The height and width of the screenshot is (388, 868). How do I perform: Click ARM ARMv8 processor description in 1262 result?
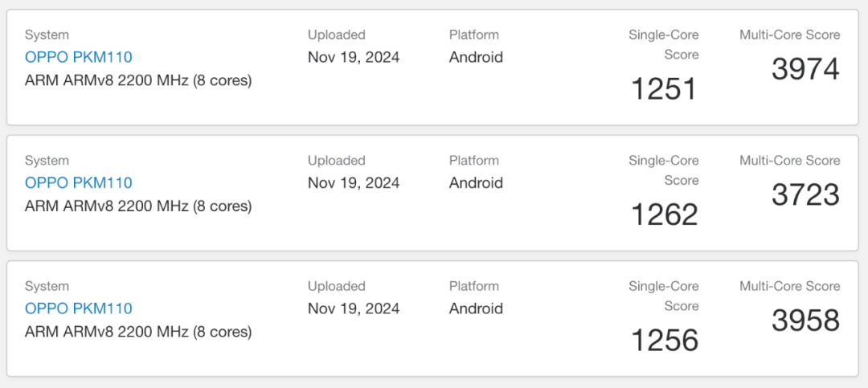pyautogui.click(x=138, y=206)
